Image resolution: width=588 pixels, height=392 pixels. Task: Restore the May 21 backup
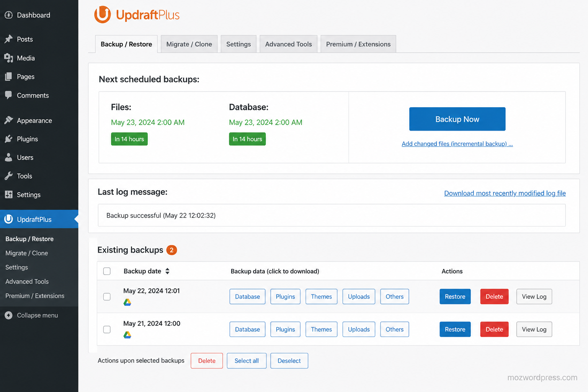[x=455, y=329]
